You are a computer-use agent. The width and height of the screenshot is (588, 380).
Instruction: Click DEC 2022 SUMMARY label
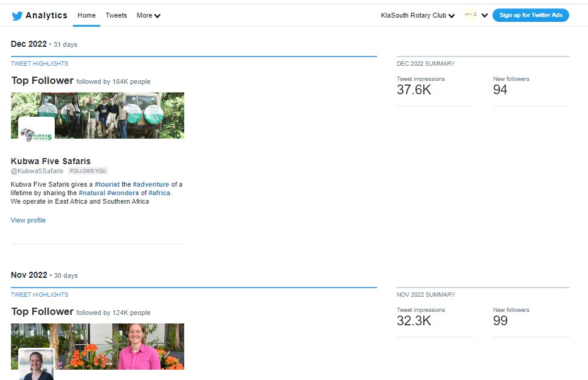click(x=426, y=63)
